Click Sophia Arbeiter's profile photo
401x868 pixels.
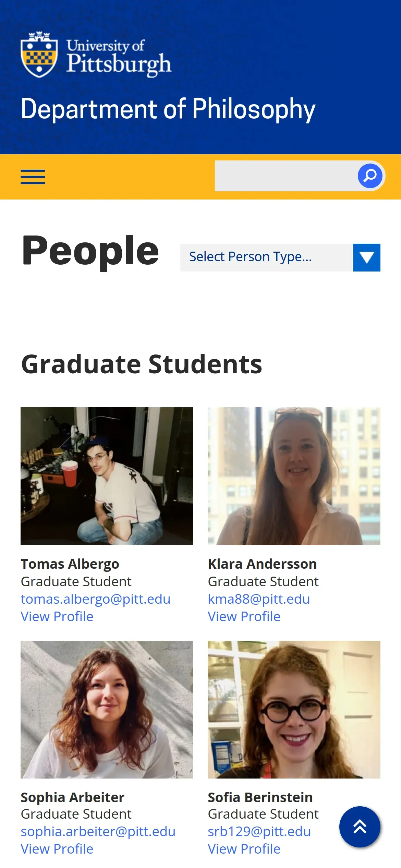point(107,709)
